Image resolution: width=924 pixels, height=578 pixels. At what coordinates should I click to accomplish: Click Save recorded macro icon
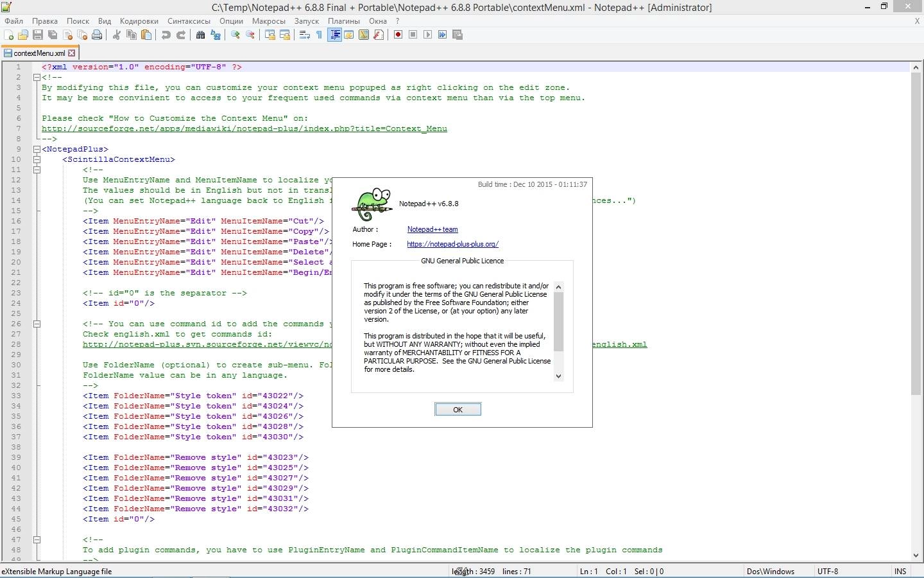(458, 35)
